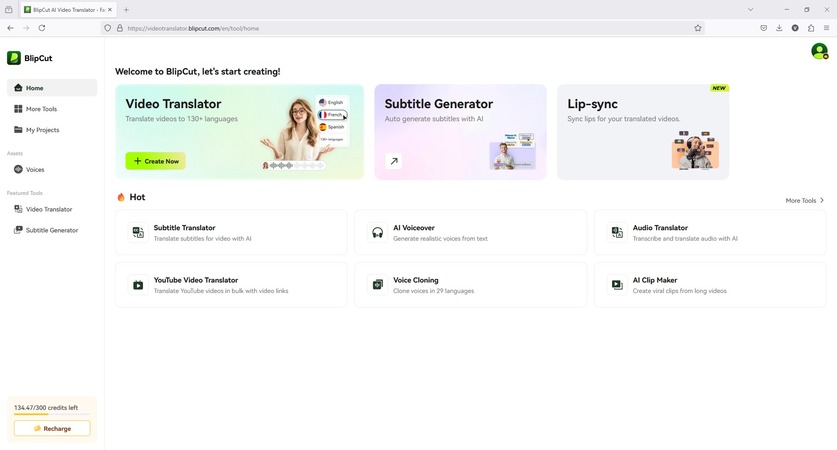Click the URL address field
837x450 pixels.
(x=403, y=28)
